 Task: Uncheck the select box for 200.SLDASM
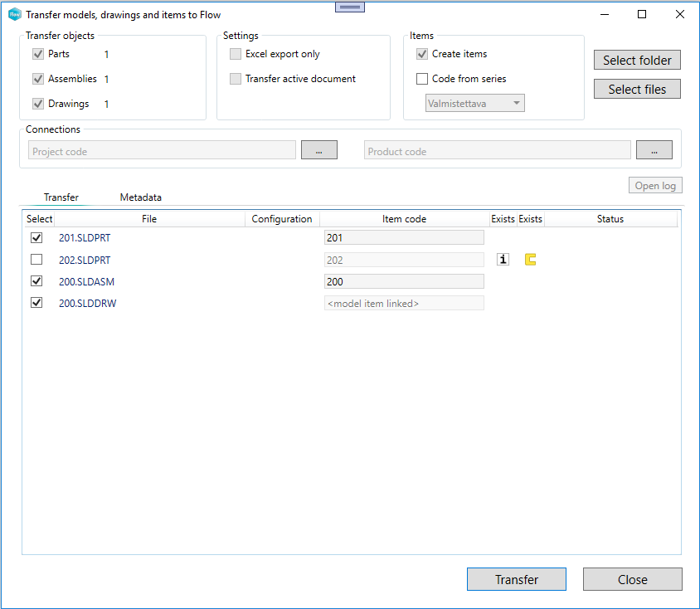[x=36, y=281]
